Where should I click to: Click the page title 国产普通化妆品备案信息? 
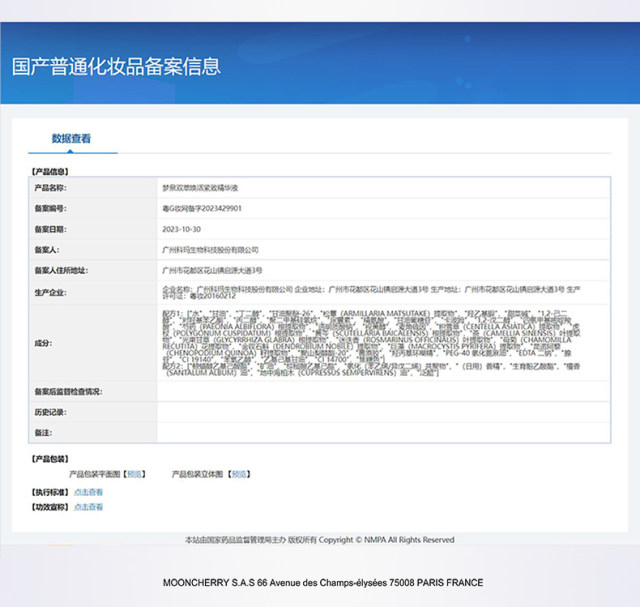[x=117, y=67]
